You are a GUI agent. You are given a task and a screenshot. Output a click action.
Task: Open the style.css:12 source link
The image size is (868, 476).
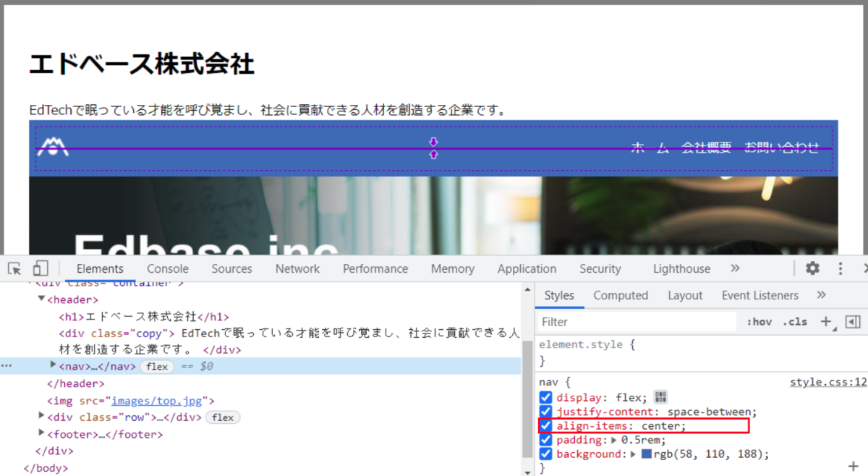coord(828,382)
